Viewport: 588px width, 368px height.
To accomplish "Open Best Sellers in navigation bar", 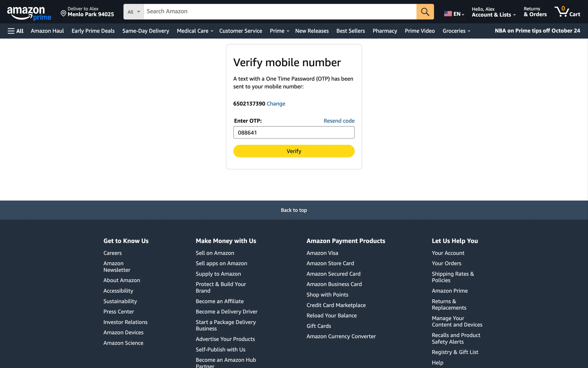I will 350,31.
